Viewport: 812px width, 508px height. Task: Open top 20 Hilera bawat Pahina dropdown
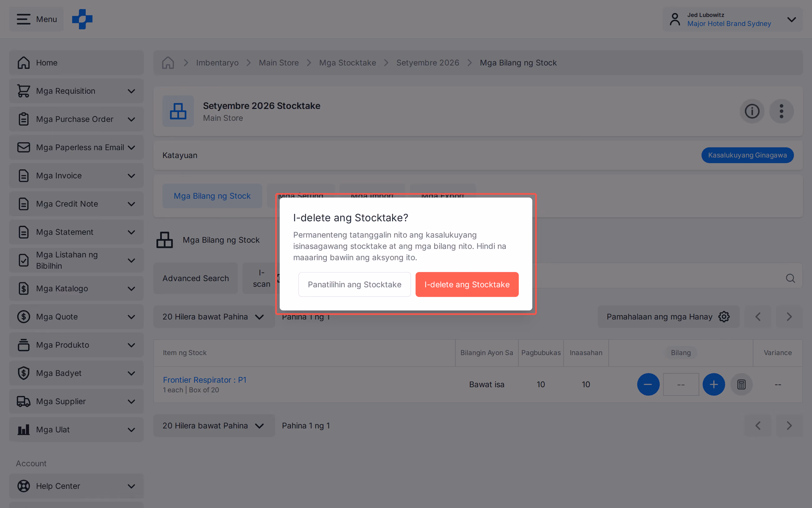[214, 316]
